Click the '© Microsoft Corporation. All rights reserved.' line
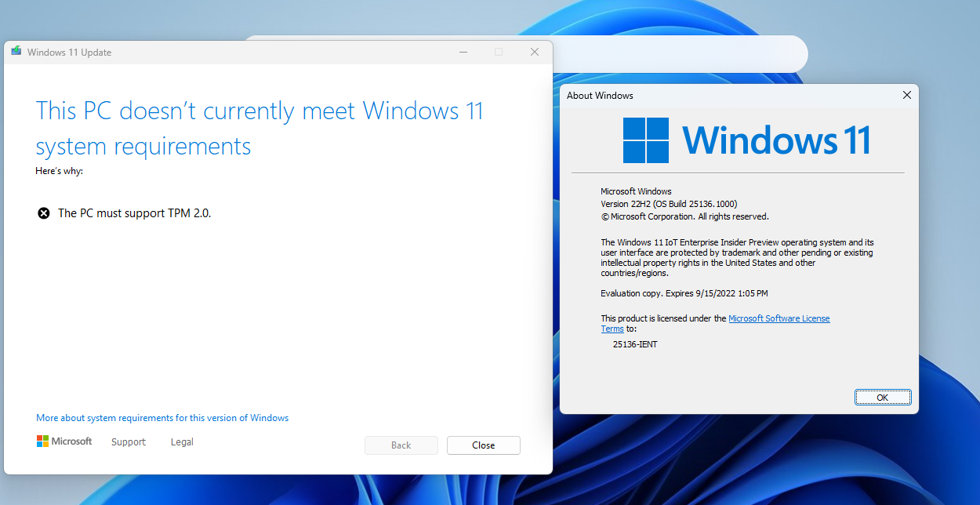Screen dimensions: 980x505 coord(684,216)
